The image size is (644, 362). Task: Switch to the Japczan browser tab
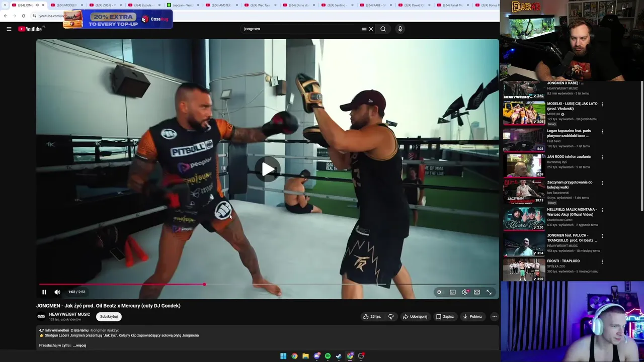click(x=183, y=5)
